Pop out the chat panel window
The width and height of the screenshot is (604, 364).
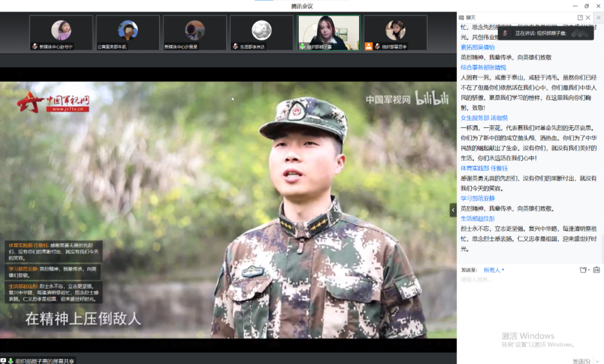[x=580, y=18]
